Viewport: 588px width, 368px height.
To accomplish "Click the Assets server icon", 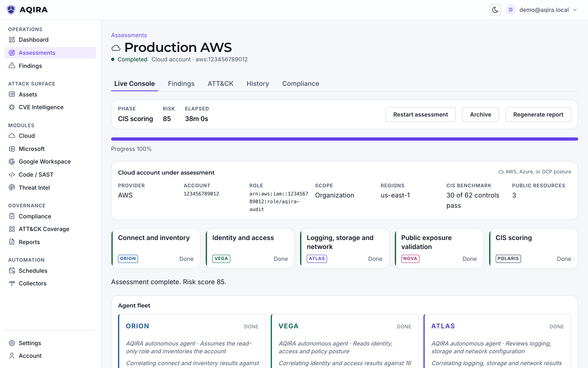I will tap(12, 94).
